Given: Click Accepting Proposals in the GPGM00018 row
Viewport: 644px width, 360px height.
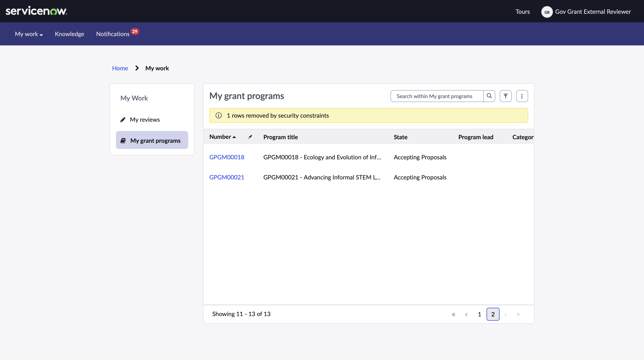Looking at the screenshot, I should click(420, 157).
